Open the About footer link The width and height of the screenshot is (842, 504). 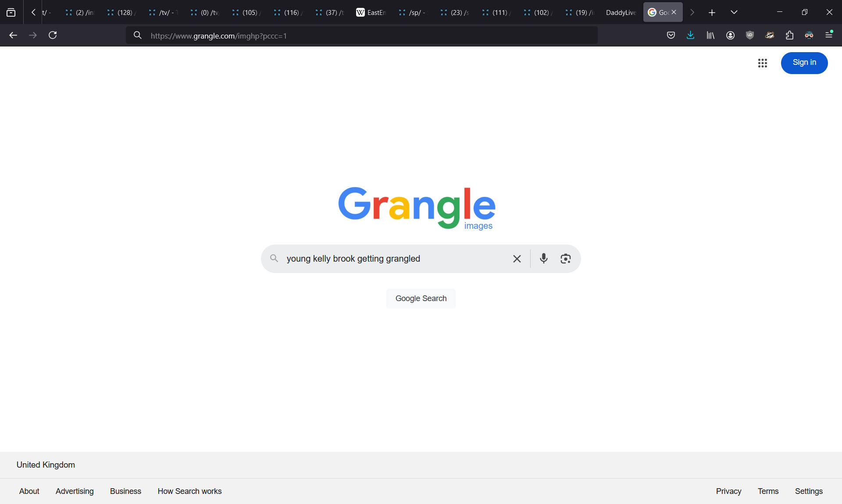coord(29,491)
